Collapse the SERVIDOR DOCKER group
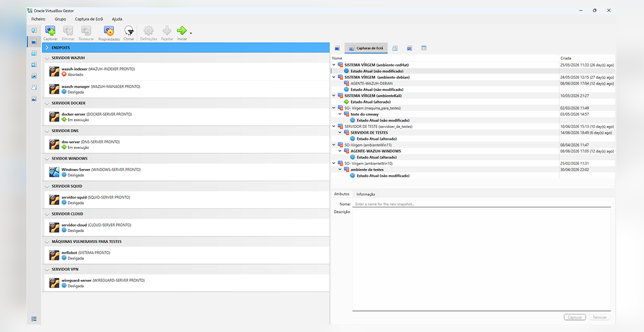The height and width of the screenshot is (332, 644). pyautogui.click(x=47, y=103)
